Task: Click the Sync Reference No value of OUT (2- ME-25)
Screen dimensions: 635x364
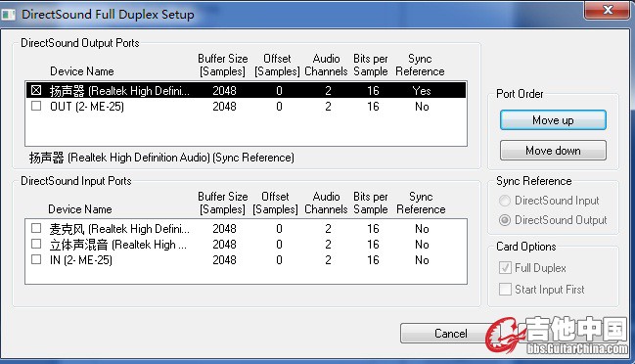Action: pyautogui.click(x=422, y=107)
